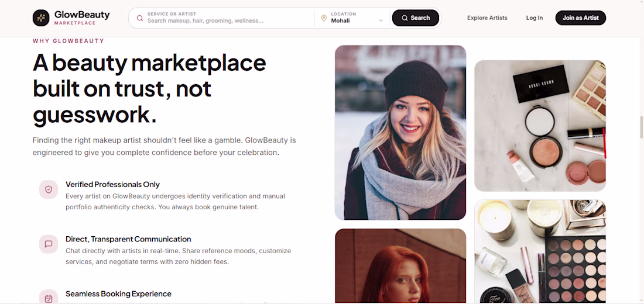Click the black Search button

(416, 18)
